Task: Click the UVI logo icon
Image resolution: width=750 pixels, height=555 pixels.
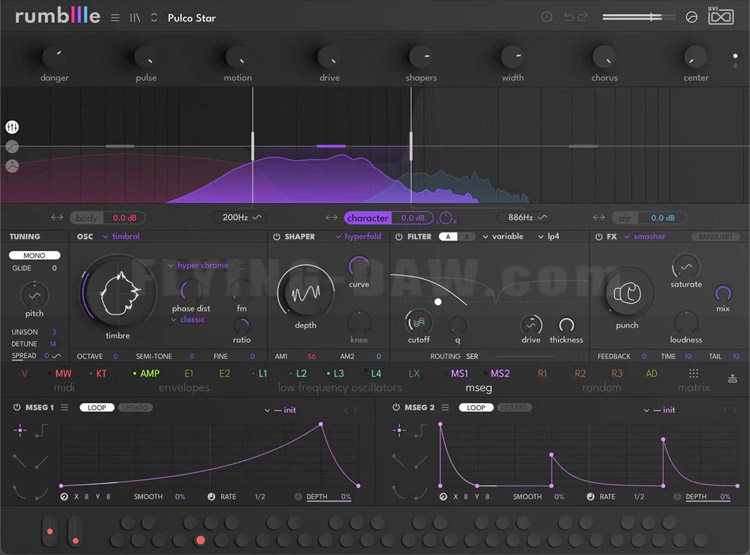Action: click(720, 16)
